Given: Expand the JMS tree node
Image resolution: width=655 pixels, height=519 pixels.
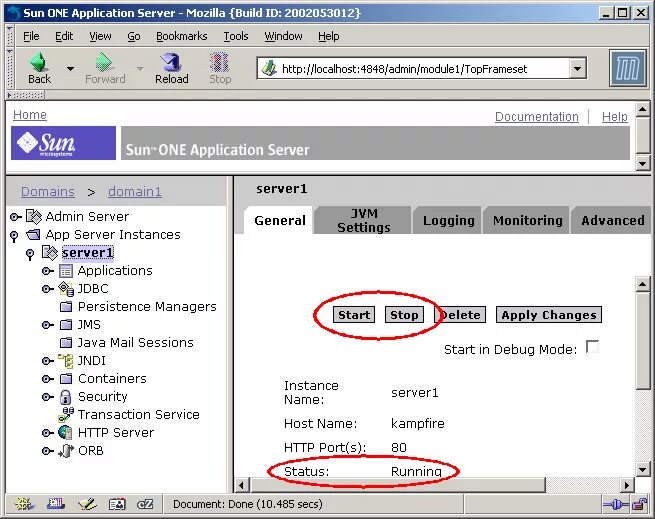Looking at the screenshot, I should tap(48, 325).
